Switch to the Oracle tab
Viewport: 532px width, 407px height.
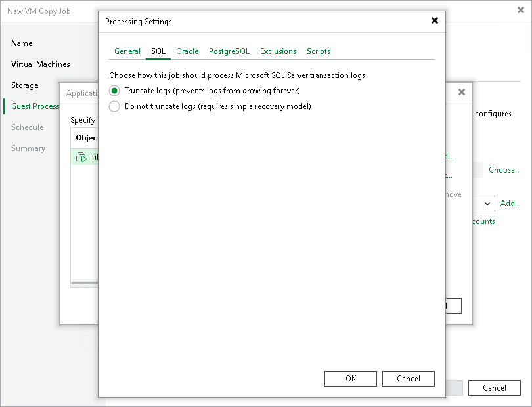point(187,51)
